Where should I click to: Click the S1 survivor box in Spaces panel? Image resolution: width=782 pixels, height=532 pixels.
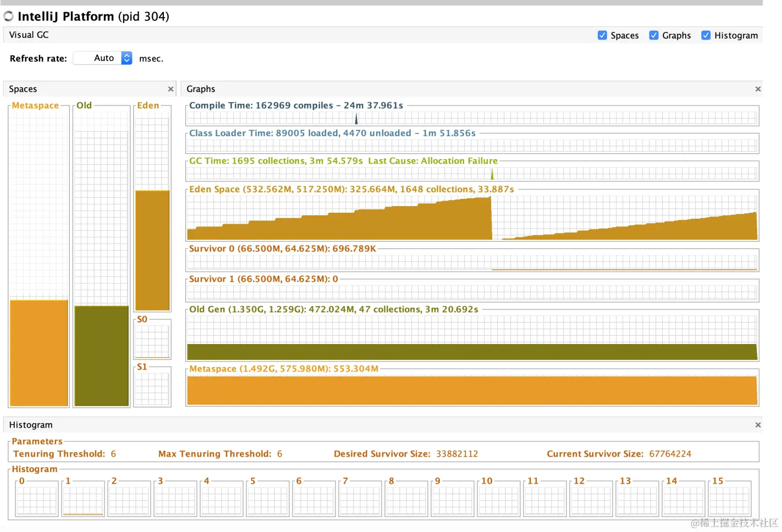click(152, 389)
